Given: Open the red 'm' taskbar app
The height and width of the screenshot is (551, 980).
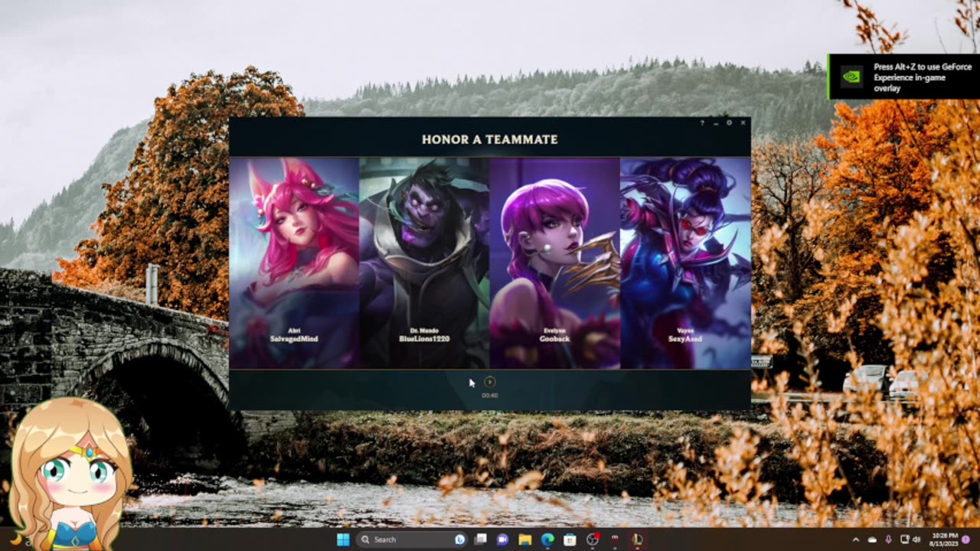Looking at the screenshot, I should point(614,540).
